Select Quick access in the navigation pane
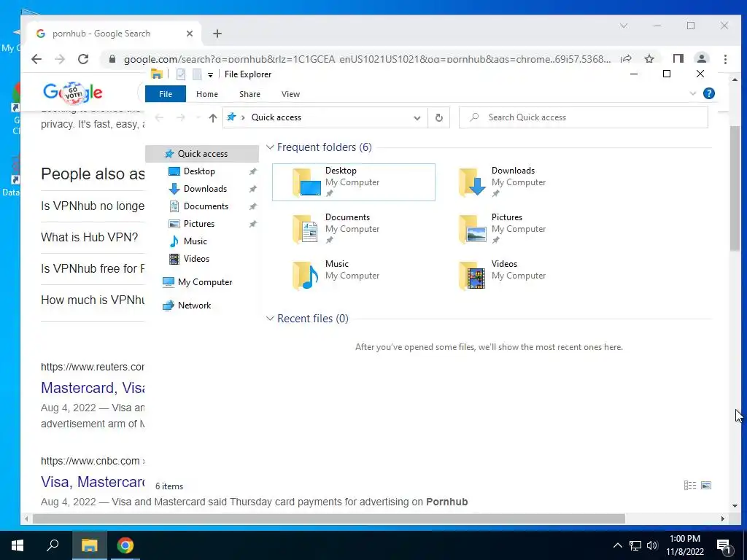 [x=202, y=154]
